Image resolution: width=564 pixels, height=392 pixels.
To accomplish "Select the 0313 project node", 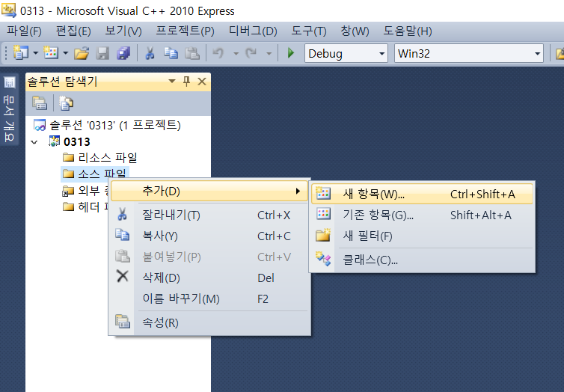I will click(x=77, y=142).
